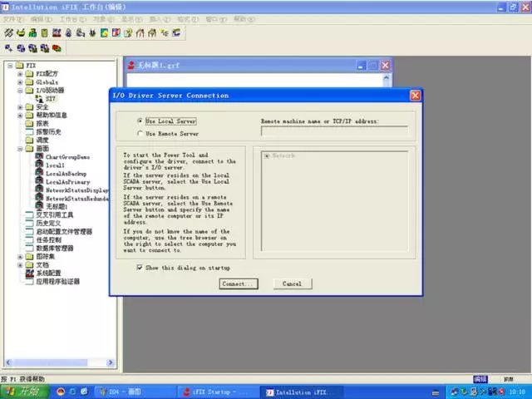Viewport: 532px width, 399px height.
Task: Click the 系统配置 system configuration icon
Action: pos(30,273)
